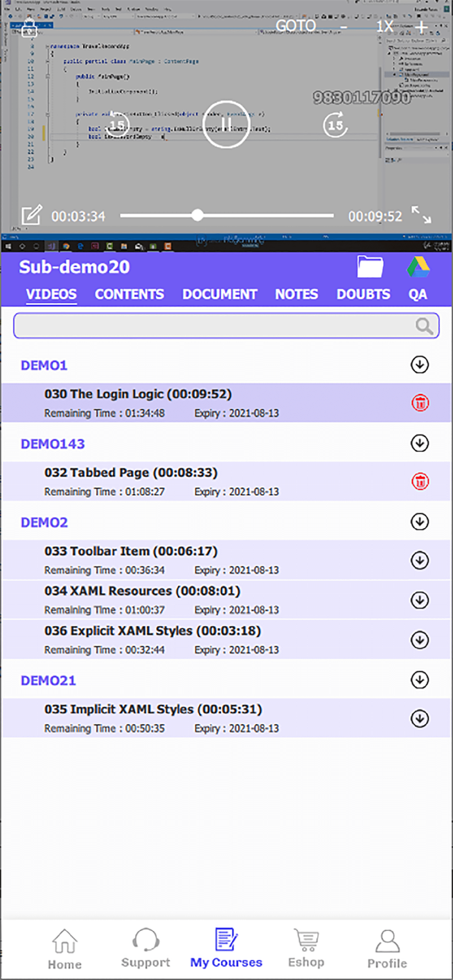This screenshot has height=980, width=453.
Task: Select the DEMO1 section heading
Action: (44, 365)
